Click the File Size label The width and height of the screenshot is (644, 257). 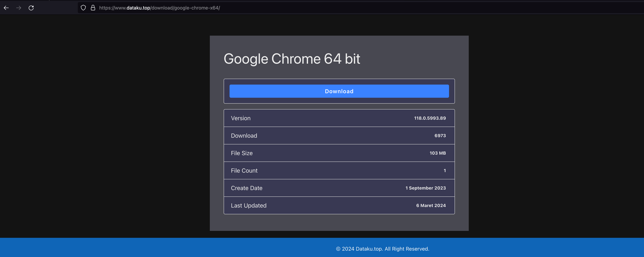point(241,153)
